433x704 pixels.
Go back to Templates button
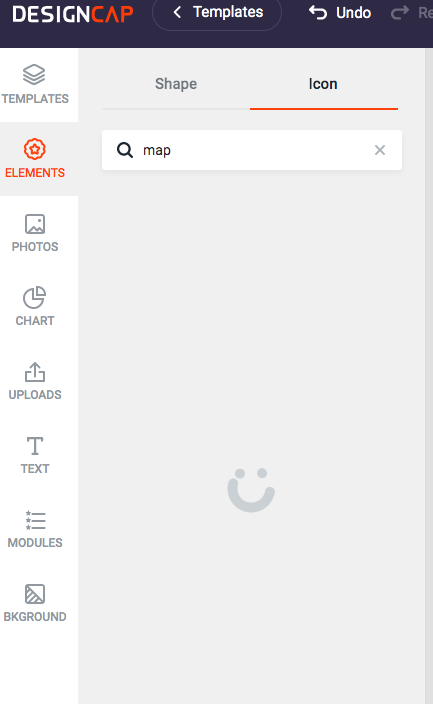[217, 13]
